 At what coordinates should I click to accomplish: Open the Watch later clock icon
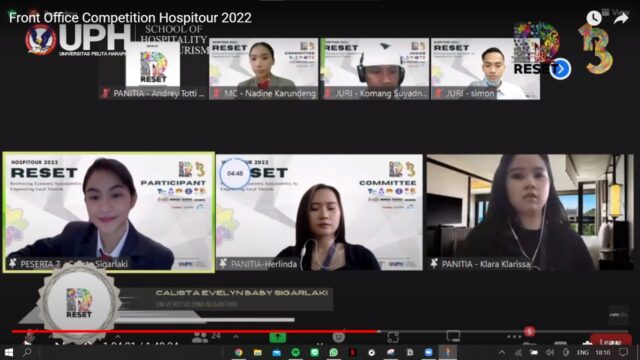click(594, 18)
